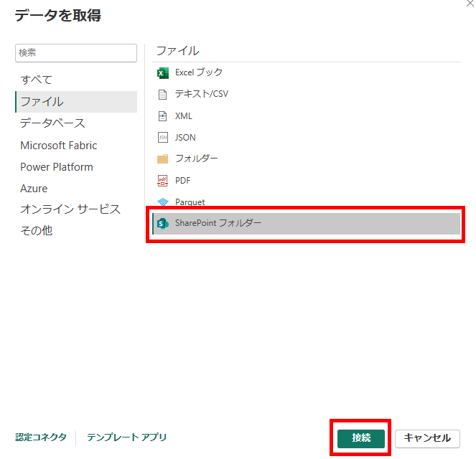Viewport: 476px width, 459px height.
Task: Open the 認定コネクタ link
Action: [41, 437]
